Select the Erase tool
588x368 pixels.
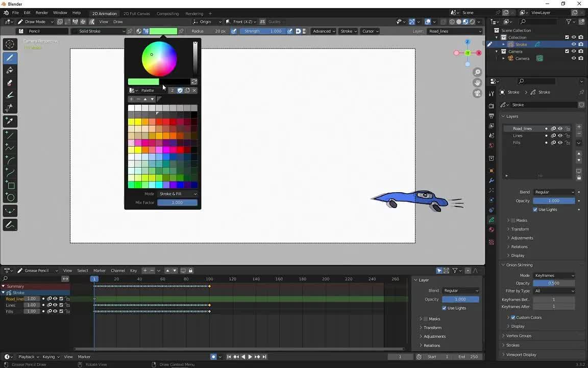pos(10,82)
